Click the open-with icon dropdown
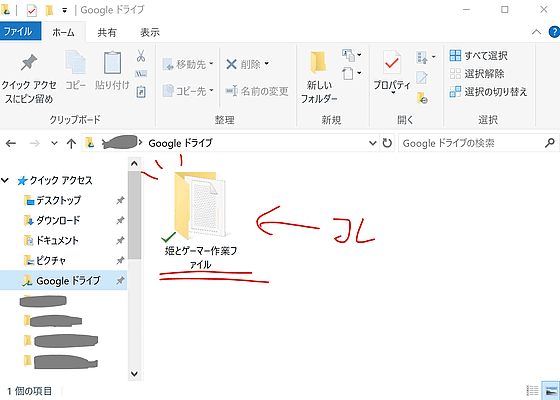 tap(425, 57)
